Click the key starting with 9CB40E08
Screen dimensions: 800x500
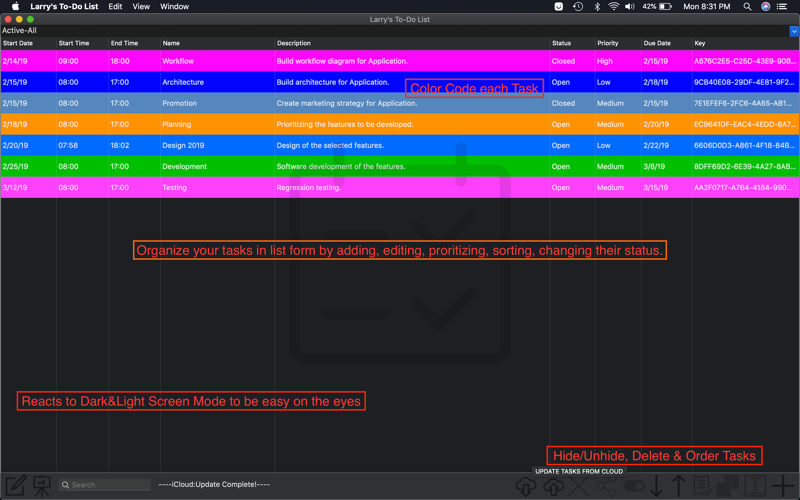point(744,82)
